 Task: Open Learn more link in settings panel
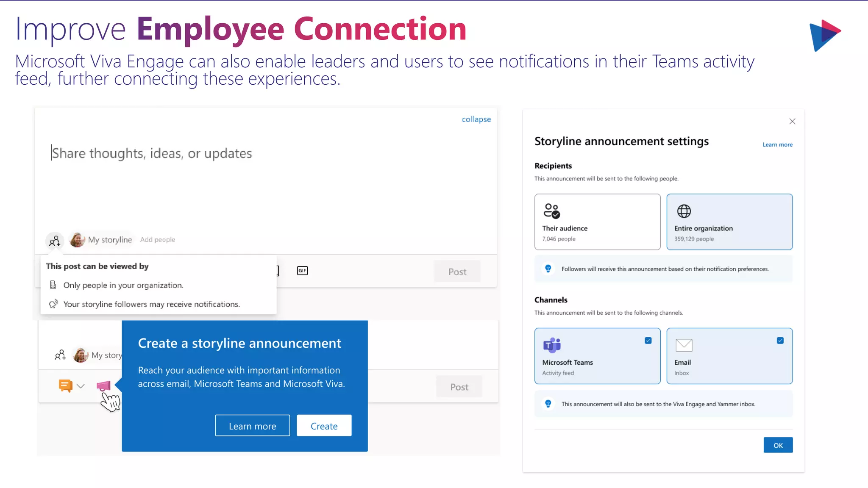pos(777,145)
